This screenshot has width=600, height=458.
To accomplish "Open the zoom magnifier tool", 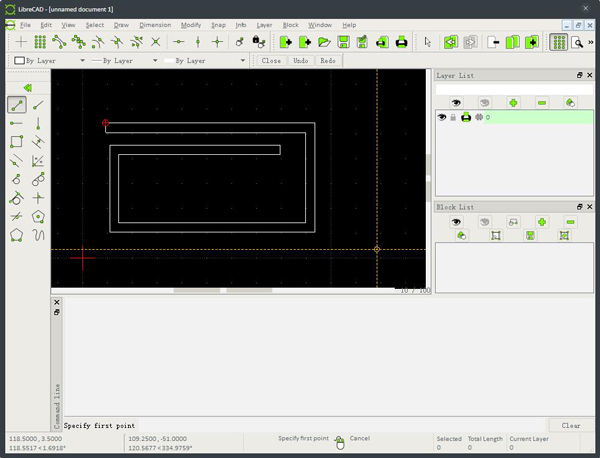I will coord(577,42).
